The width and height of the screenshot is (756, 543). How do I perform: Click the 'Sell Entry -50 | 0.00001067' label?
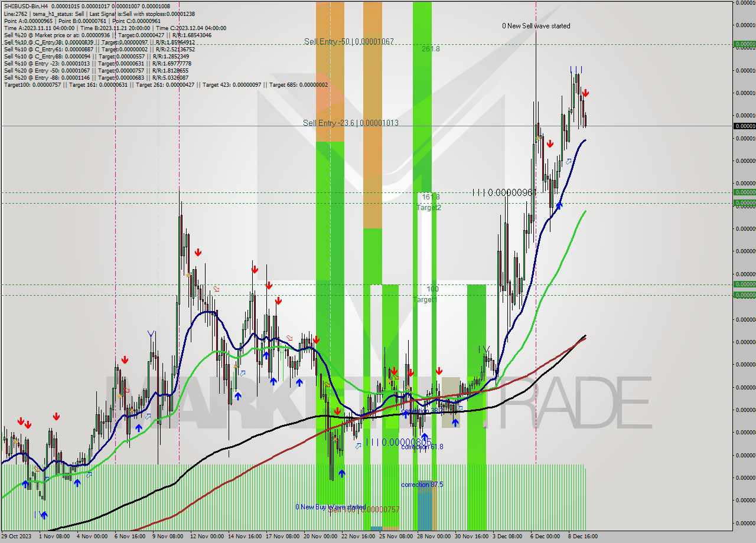coord(348,42)
